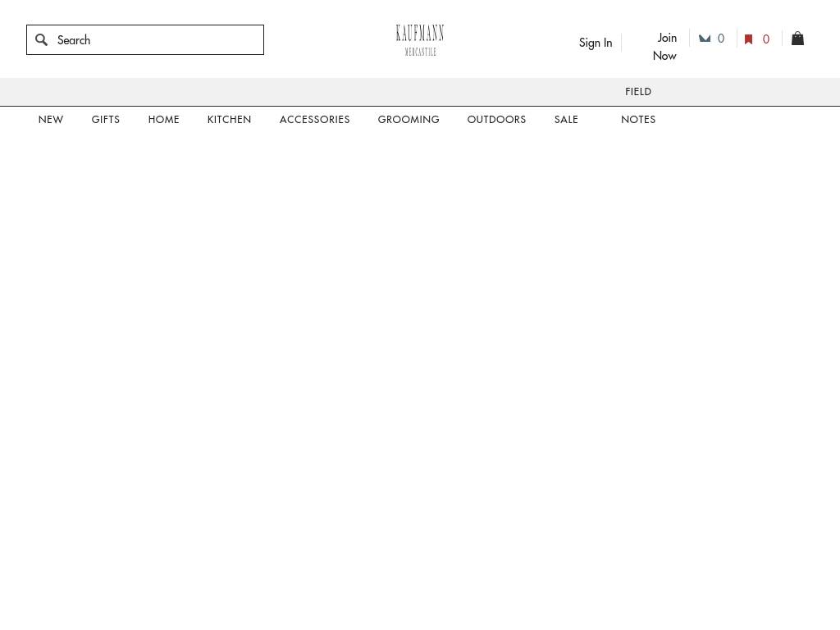This screenshot has width=840, height=630.
Task: View the SALE section
Action: pyautogui.click(x=566, y=120)
